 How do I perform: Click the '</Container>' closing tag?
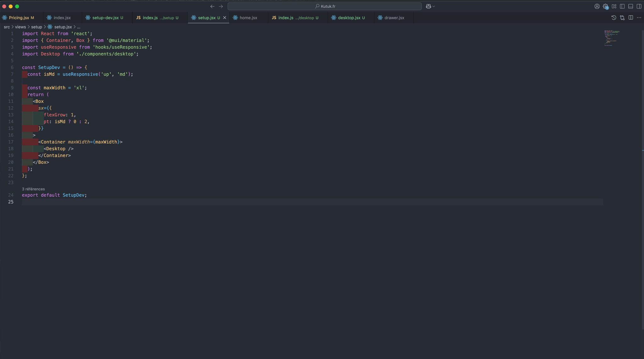coord(54,155)
